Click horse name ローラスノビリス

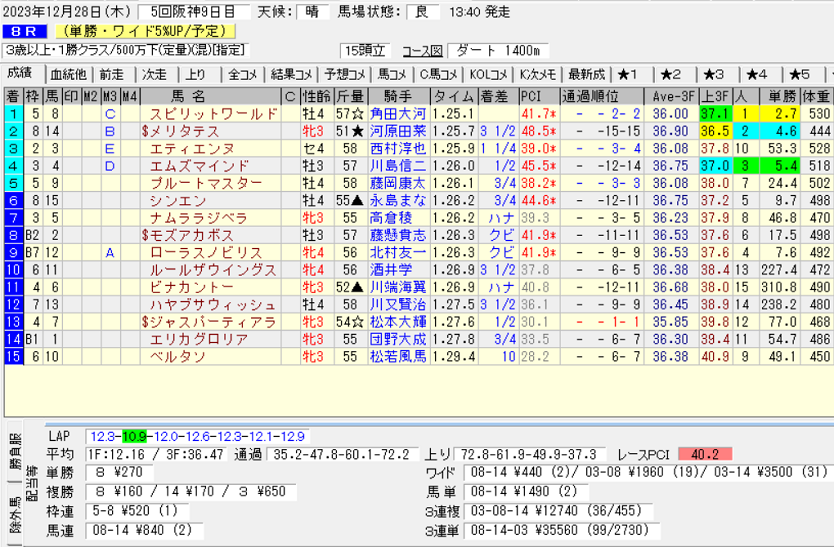(x=206, y=253)
